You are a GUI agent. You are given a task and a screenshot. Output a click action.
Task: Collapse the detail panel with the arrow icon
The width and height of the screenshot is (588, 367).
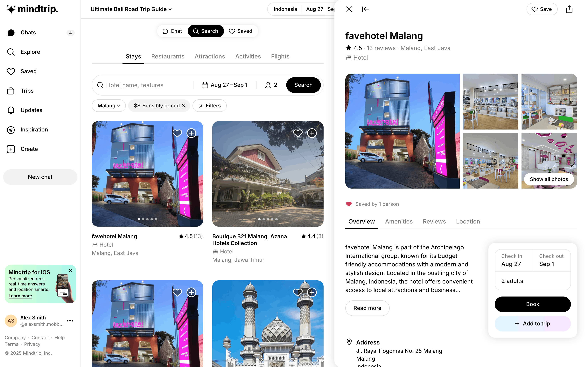tap(365, 9)
